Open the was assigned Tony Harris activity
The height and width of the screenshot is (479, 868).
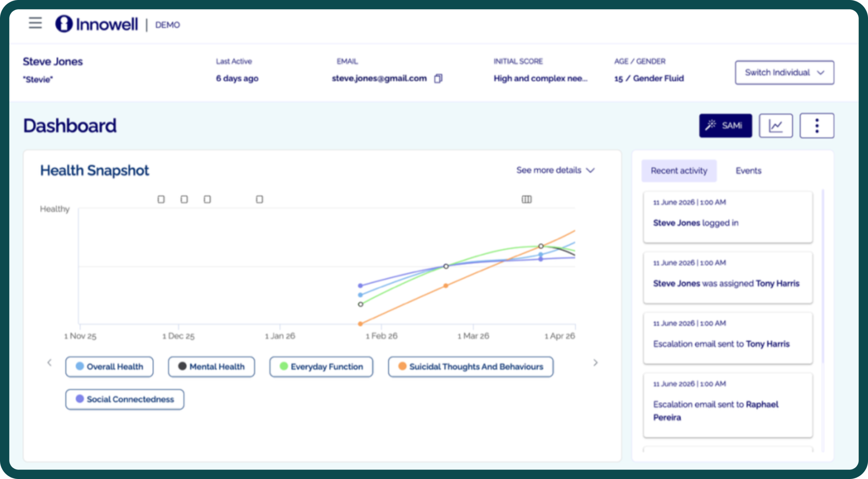point(728,277)
